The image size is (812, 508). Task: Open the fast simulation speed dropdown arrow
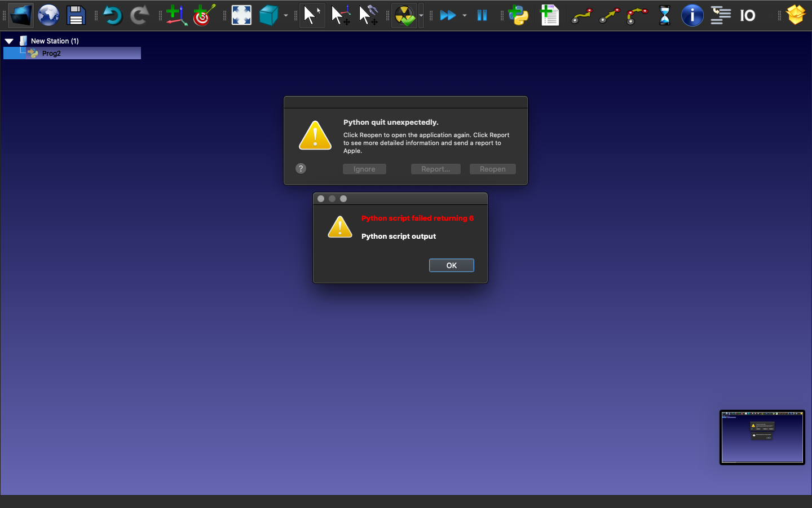tap(465, 16)
